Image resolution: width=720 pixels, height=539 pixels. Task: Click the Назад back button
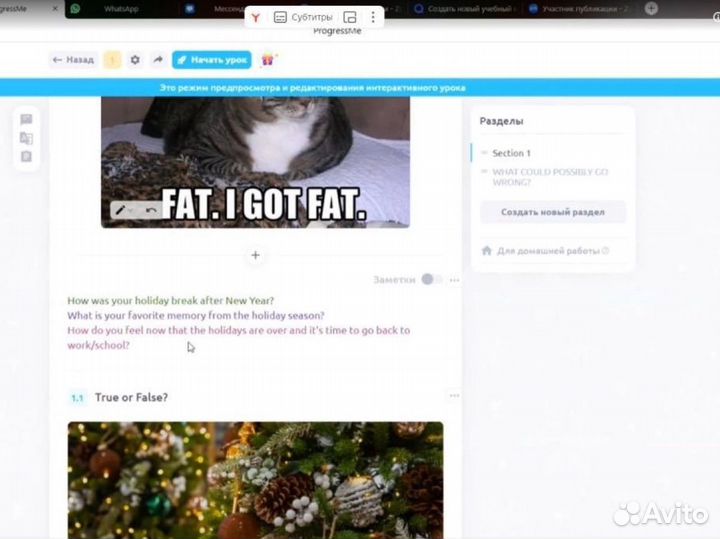pyautogui.click(x=73, y=60)
